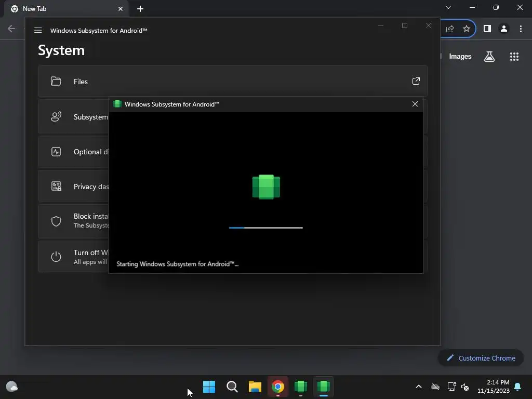Image resolution: width=532 pixels, height=399 pixels.
Task: Click the Block installation shield icon
Action: point(56,221)
